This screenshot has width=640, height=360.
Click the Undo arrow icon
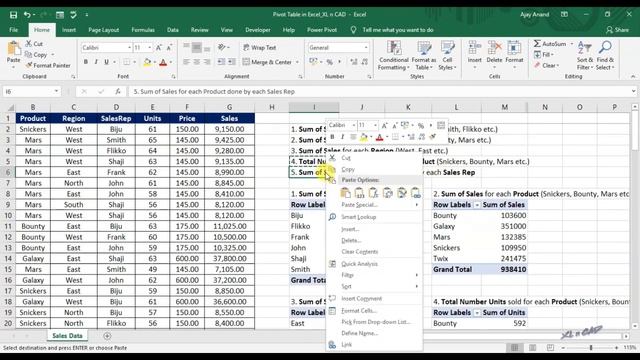click(x=27, y=15)
